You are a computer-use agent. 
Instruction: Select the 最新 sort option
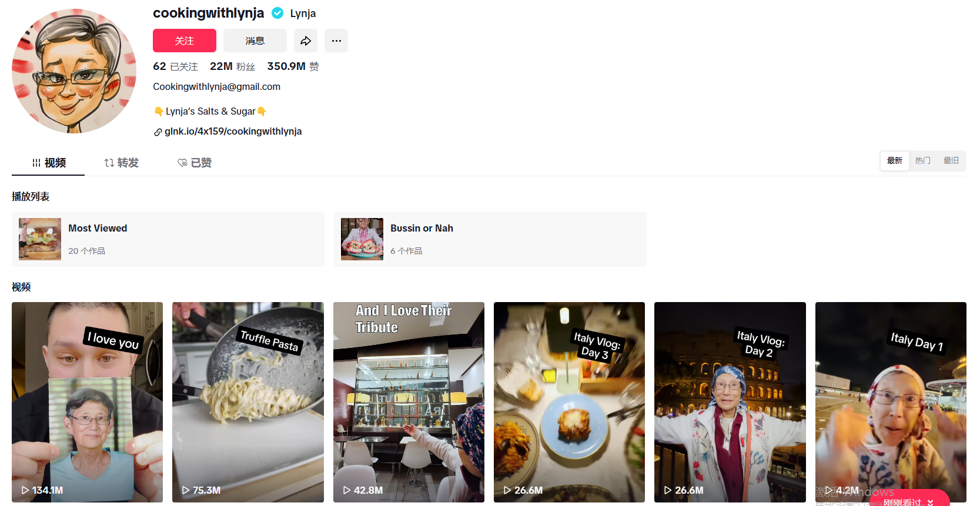point(895,160)
